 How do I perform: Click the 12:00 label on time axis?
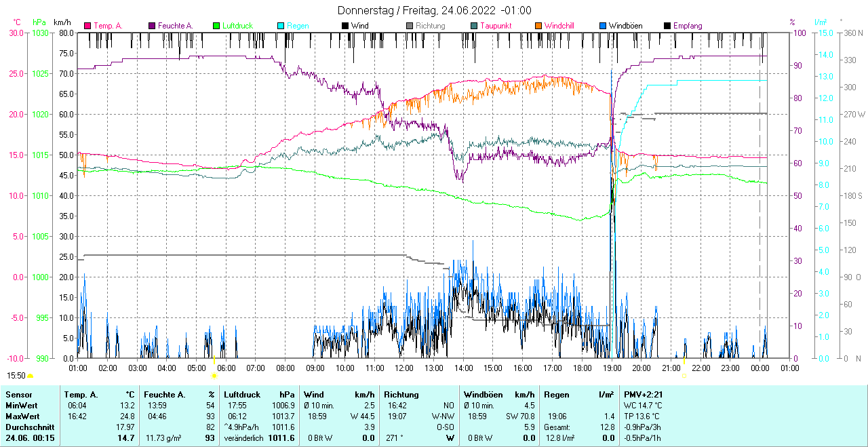point(404,368)
